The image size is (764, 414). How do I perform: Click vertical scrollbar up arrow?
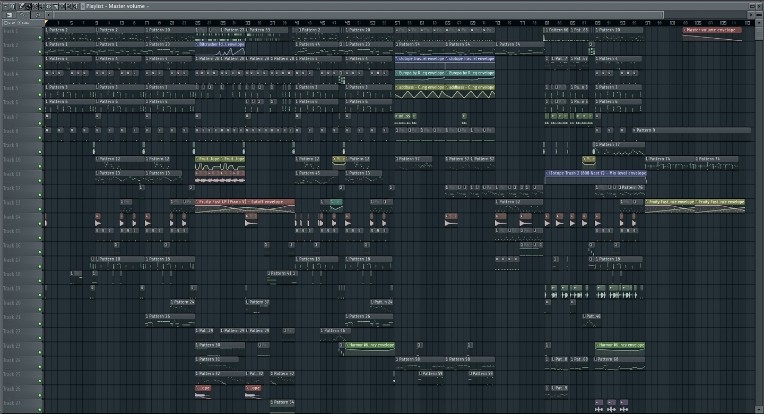point(760,22)
